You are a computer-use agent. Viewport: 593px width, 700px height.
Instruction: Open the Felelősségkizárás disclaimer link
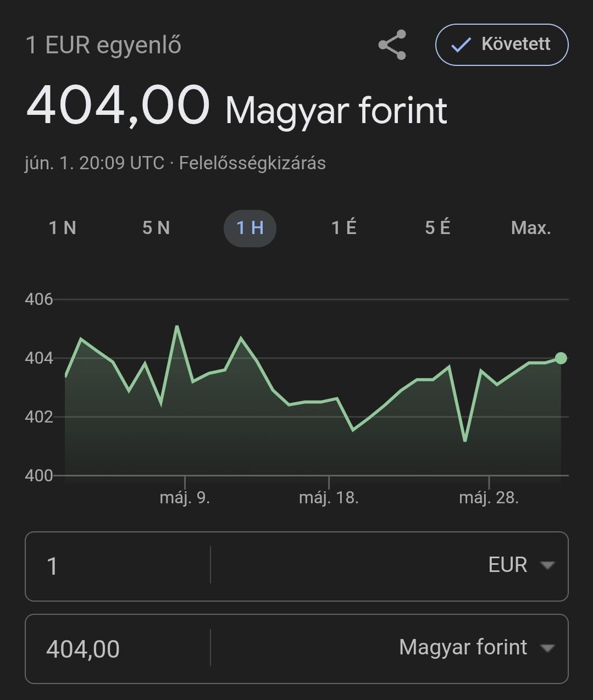coord(252,163)
